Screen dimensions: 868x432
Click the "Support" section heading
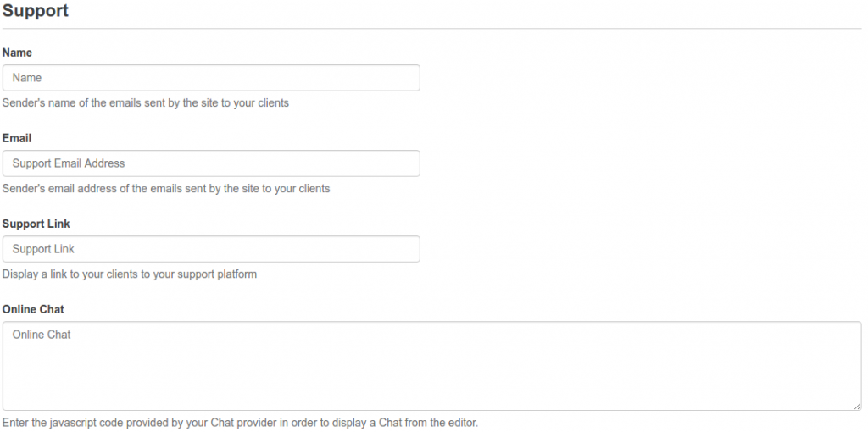[36, 11]
